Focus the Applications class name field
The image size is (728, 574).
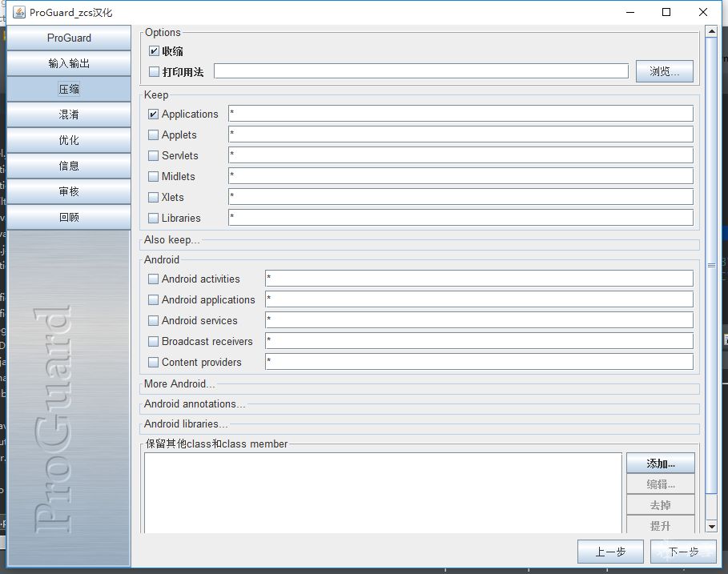461,114
